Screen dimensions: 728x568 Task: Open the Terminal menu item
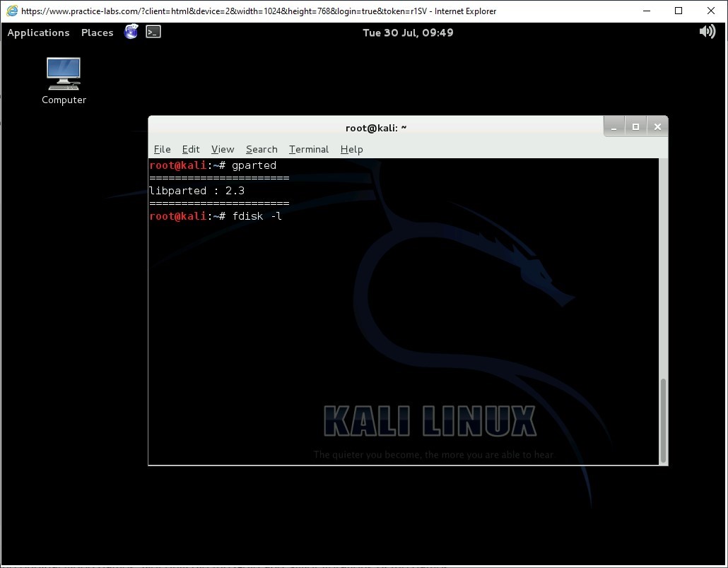click(x=309, y=149)
